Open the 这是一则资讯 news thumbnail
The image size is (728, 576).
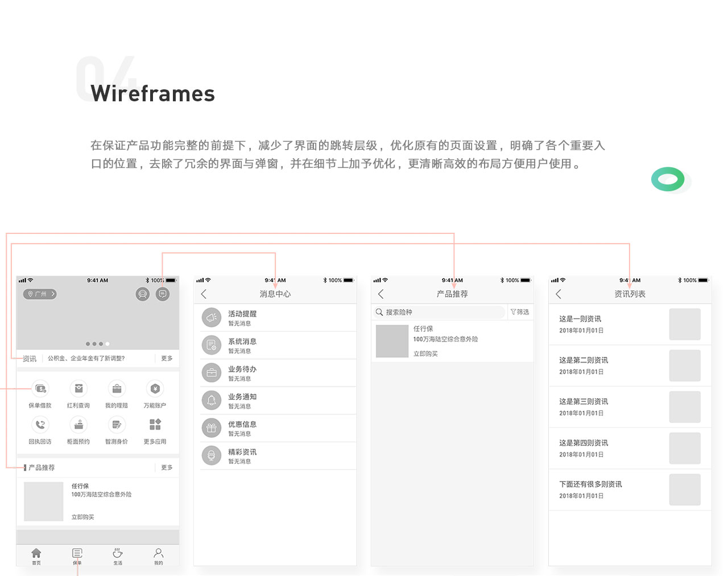684,324
